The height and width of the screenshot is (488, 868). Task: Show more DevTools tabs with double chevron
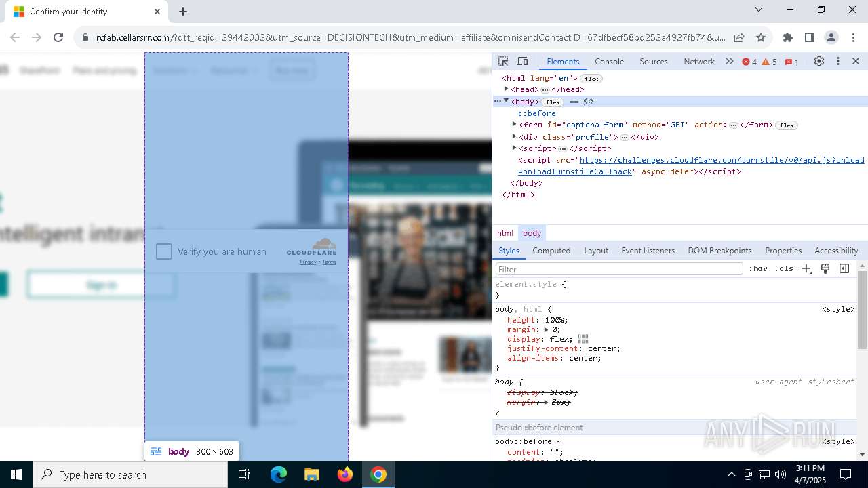[x=730, y=61]
